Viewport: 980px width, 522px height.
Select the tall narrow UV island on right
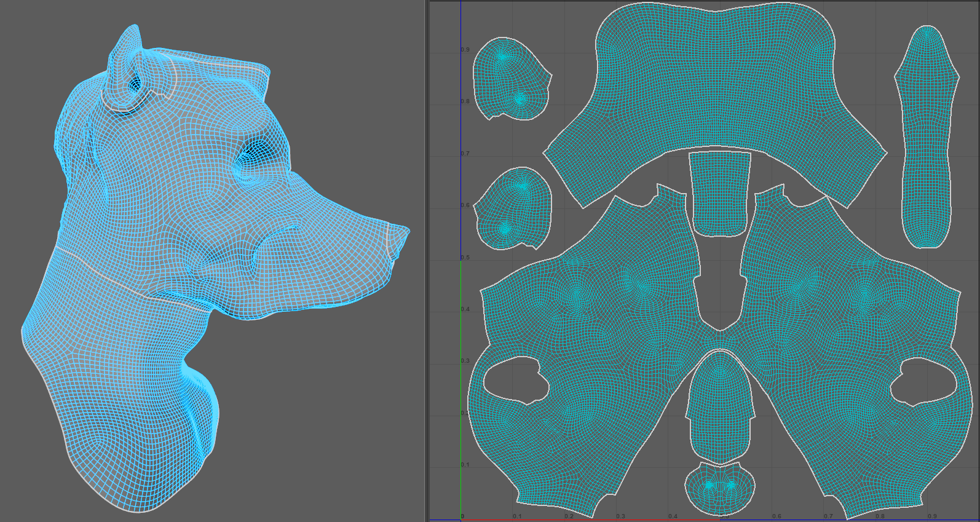pos(927,136)
